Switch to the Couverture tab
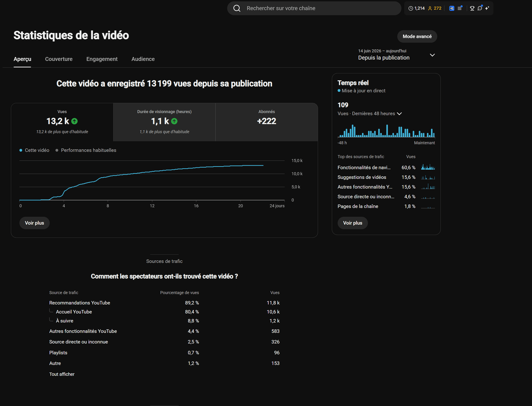Image resolution: width=532 pixels, height=406 pixels. [x=59, y=59]
